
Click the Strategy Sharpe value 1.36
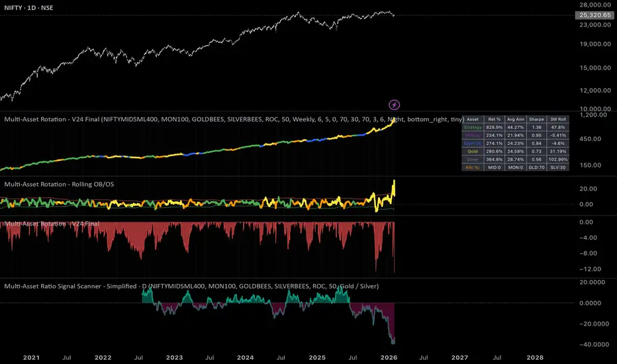click(x=536, y=128)
